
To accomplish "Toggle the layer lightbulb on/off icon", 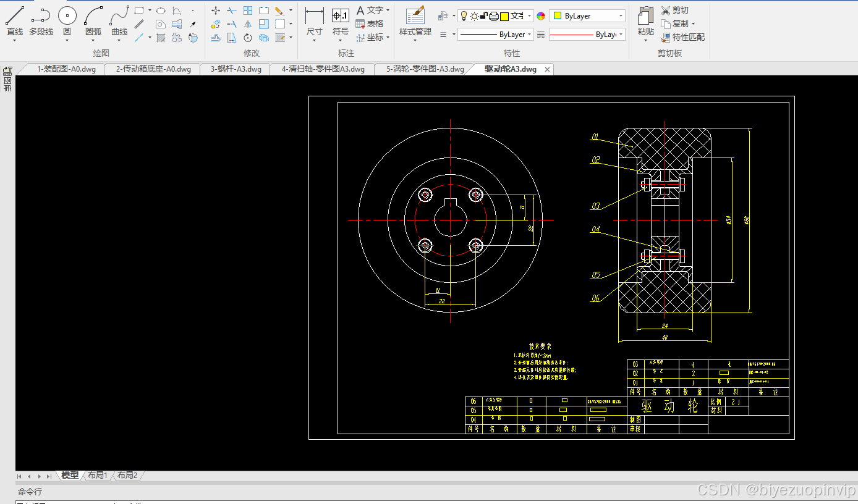I will point(464,16).
